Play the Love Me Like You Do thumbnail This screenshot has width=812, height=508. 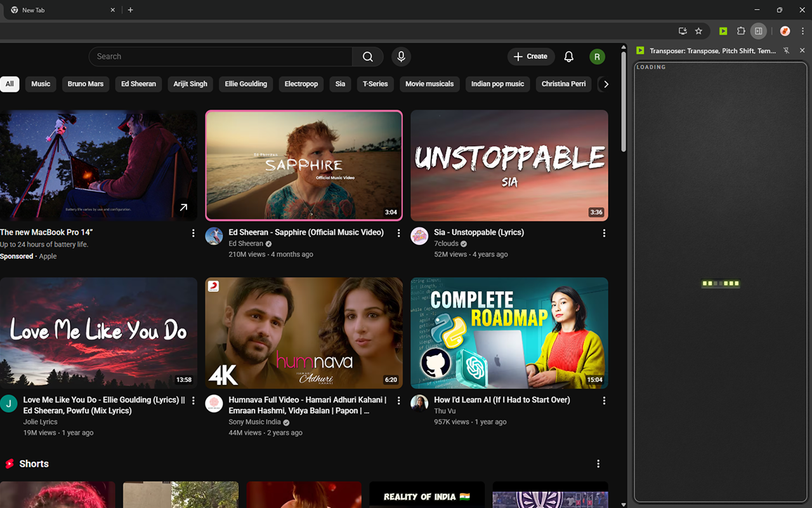98,333
